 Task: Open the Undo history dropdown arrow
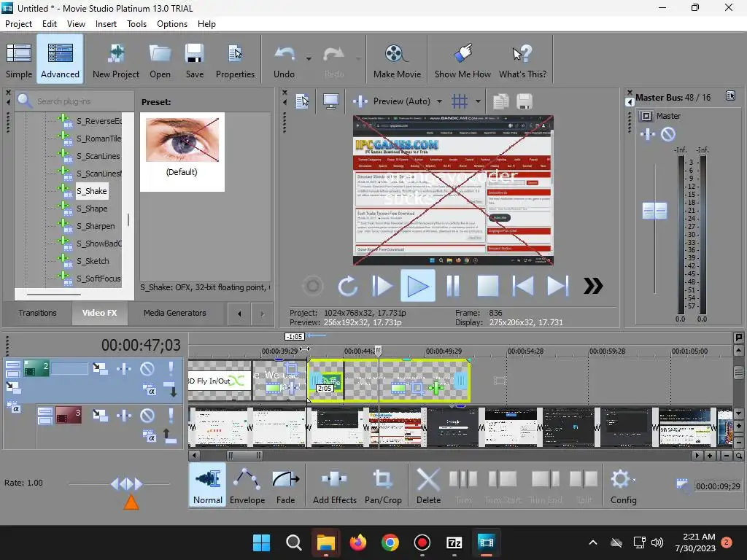309,59
